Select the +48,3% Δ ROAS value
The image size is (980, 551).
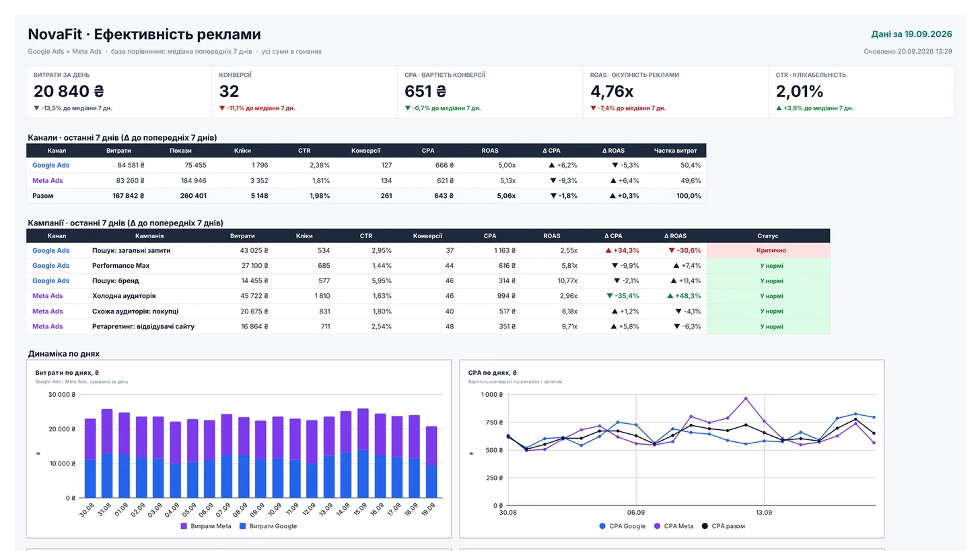pyautogui.click(x=684, y=296)
